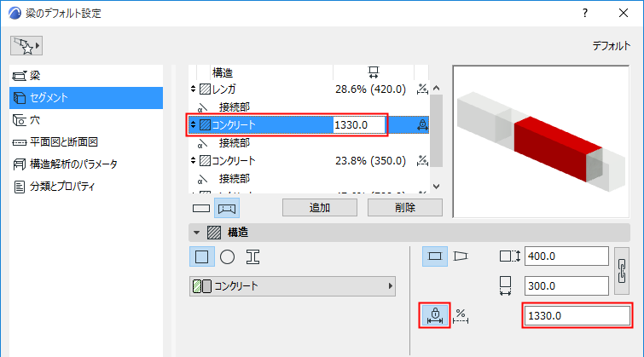Click the 28.6% (420.0) length value

370,89
